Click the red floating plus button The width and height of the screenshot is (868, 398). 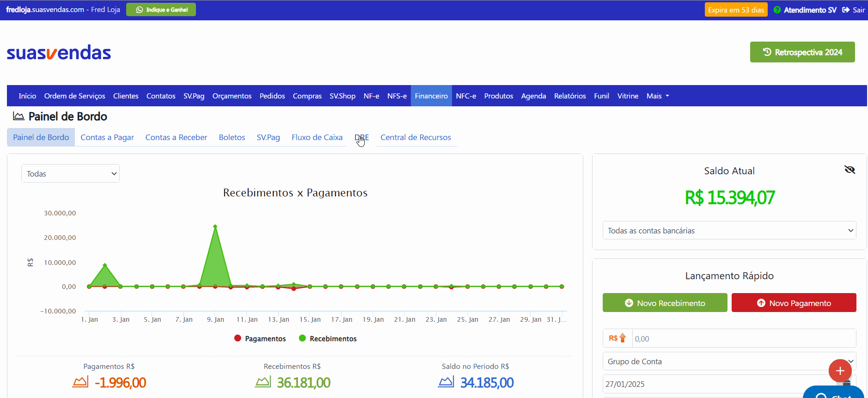(x=840, y=371)
